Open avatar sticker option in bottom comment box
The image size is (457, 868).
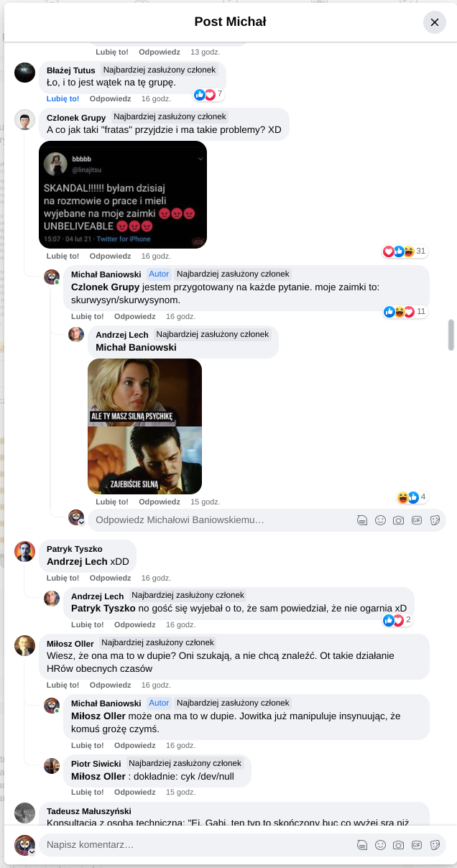pyautogui.click(x=363, y=845)
